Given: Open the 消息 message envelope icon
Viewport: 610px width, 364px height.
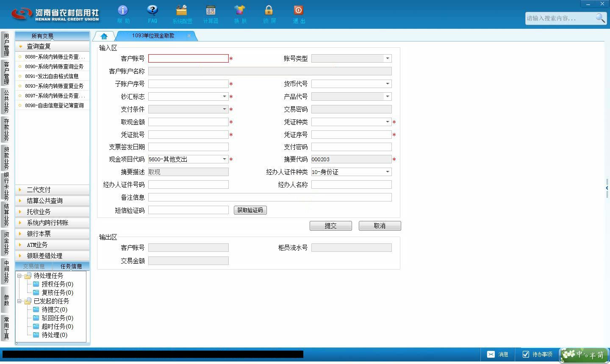Looking at the screenshot, I should 491,354.
